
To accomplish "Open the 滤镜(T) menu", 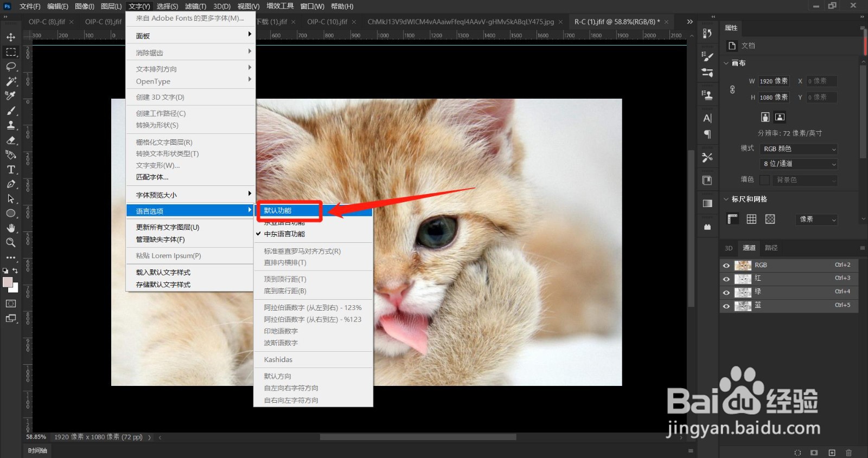I will [195, 7].
